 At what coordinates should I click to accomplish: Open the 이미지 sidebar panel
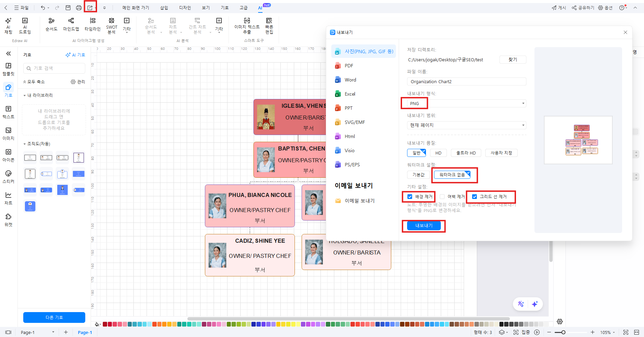8,134
